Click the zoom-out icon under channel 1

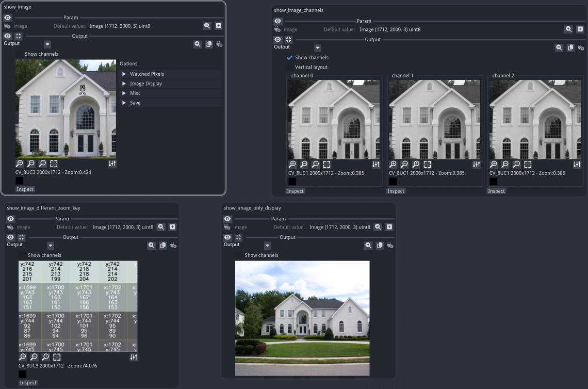404,165
